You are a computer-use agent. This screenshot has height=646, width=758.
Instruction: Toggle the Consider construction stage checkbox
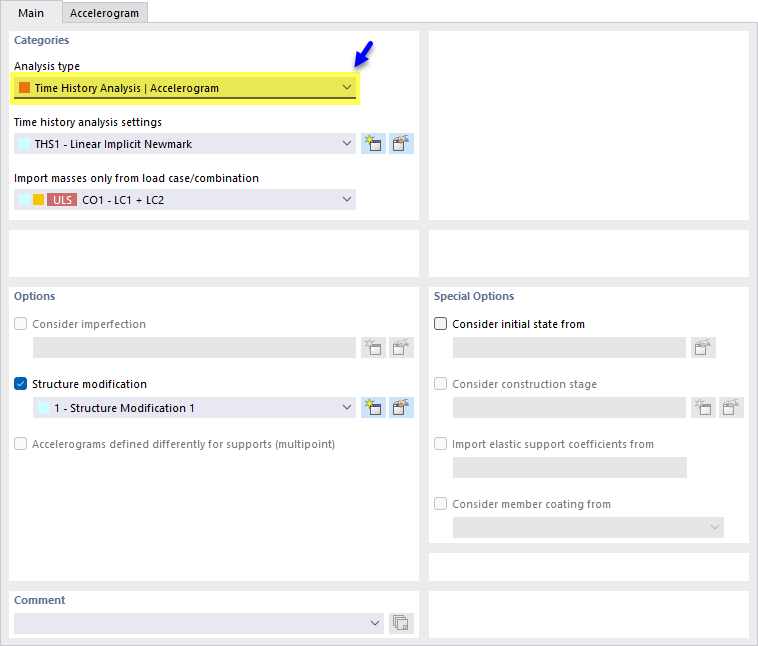[440, 384]
